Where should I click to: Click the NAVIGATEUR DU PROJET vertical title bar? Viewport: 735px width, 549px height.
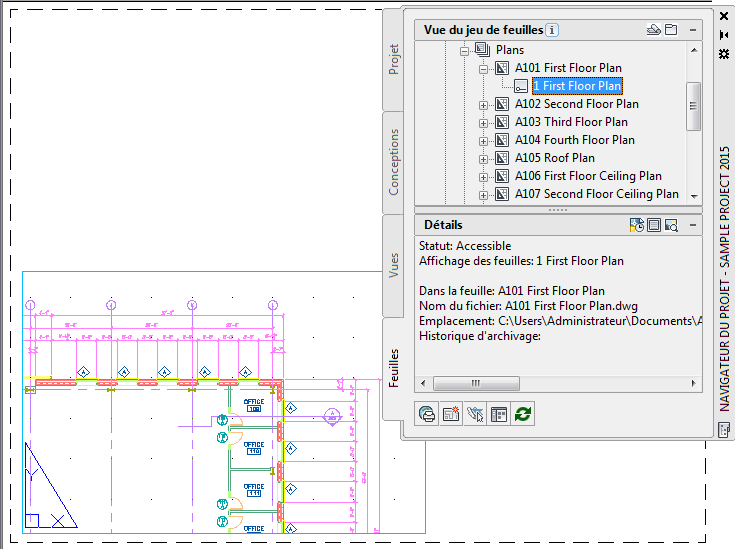[x=725, y=279]
